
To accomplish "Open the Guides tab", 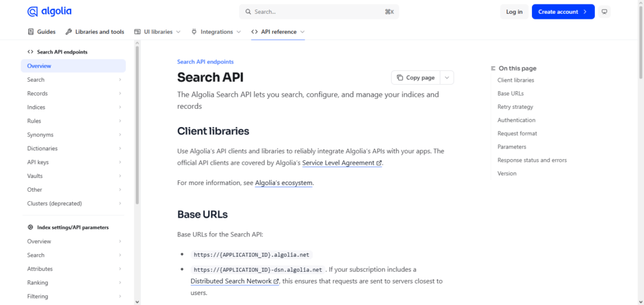I will 42,31.
